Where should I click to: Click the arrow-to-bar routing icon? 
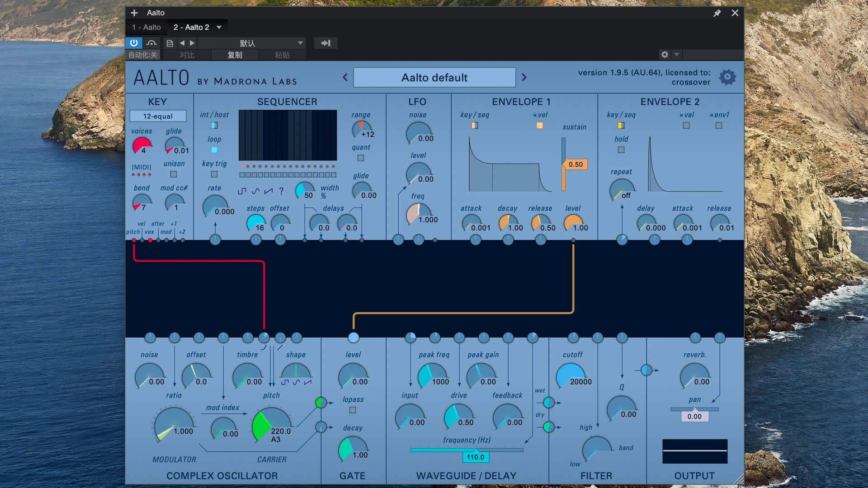(x=326, y=43)
